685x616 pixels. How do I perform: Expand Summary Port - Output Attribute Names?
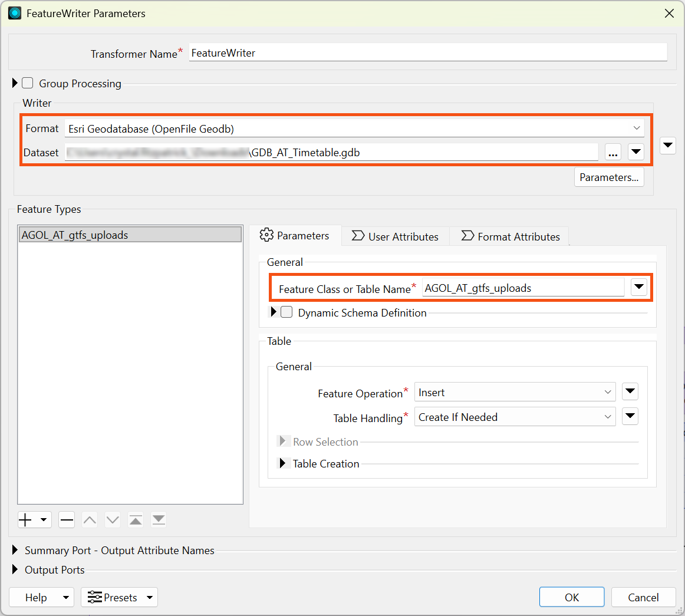point(14,550)
